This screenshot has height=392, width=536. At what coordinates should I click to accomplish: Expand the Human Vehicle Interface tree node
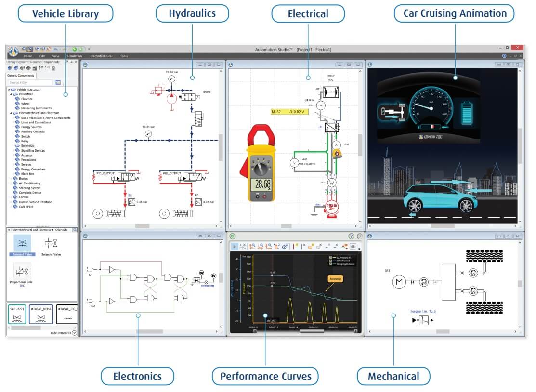11,202
